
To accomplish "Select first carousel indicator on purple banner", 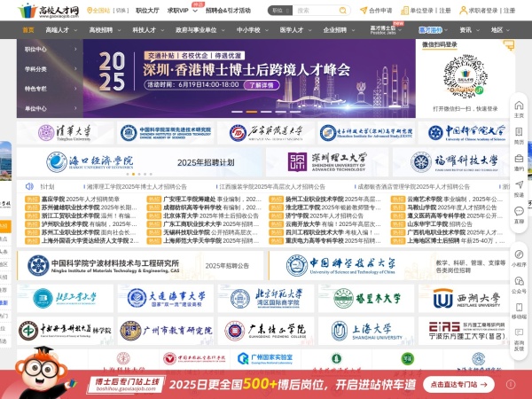I will pyautogui.click(x=237, y=112).
